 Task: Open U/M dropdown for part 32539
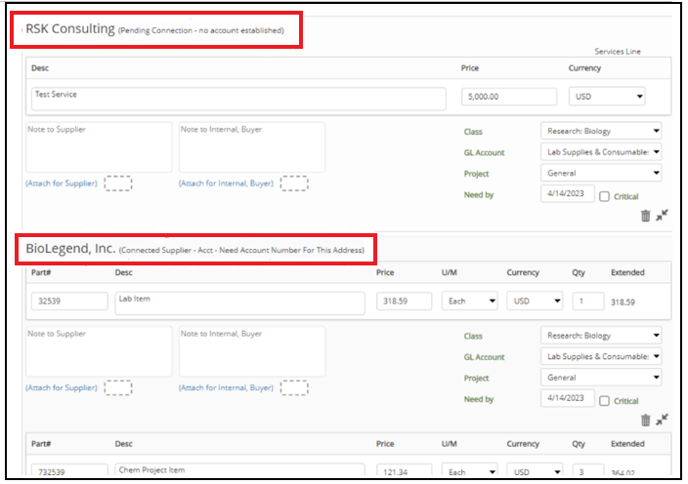[469, 301]
